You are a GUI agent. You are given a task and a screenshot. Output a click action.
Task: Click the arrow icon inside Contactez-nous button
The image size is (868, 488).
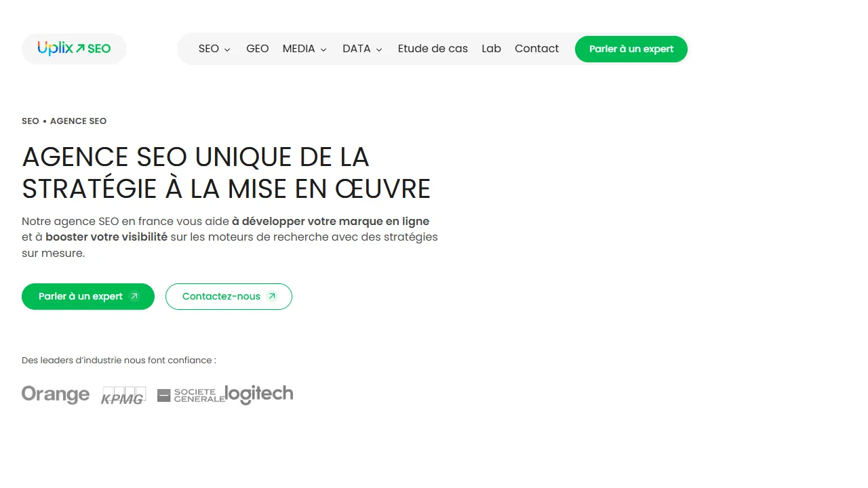[271, 296]
